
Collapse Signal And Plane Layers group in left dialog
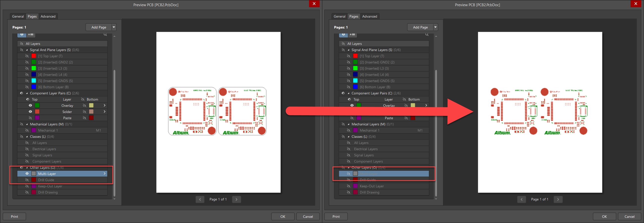tap(27, 50)
